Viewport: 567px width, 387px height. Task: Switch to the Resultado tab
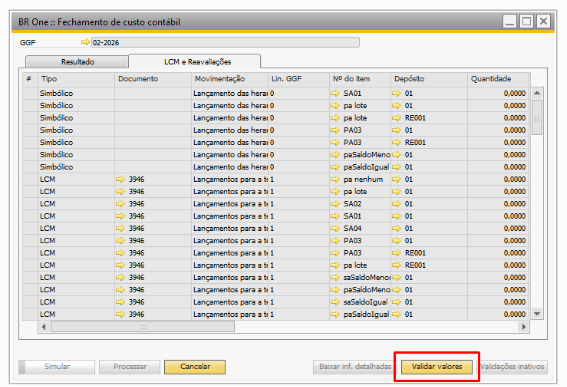[x=77, y=62]
